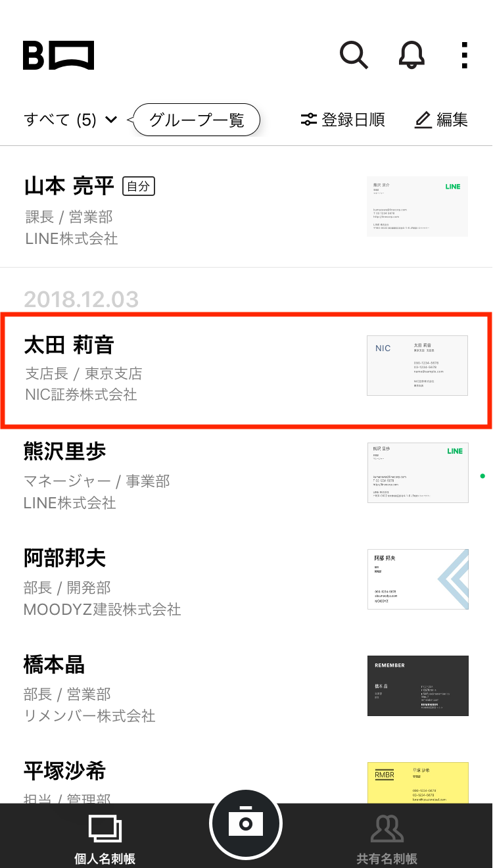Screen dimensions: 493x868
Task: Tap the camera scan button
Action: pos(246,823)
